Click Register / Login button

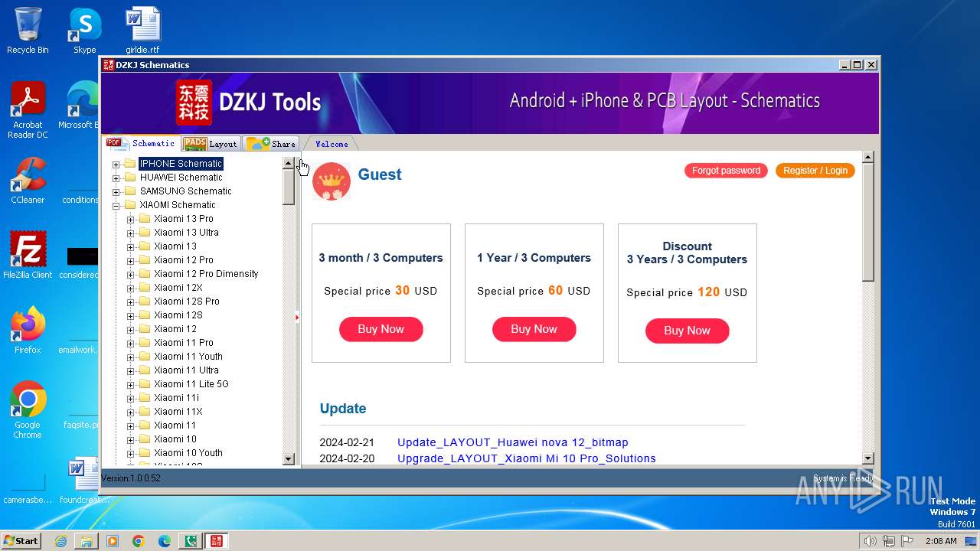point(815,171)
